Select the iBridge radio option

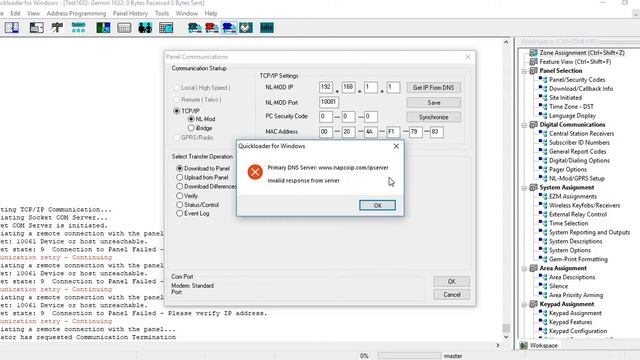click(191, 128)
